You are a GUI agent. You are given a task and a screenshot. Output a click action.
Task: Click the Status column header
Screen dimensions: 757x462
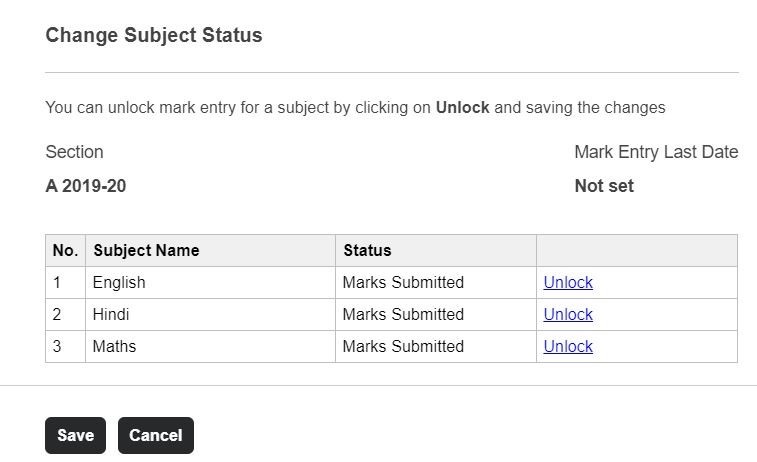pyautogui.click(x=367, y=250)
